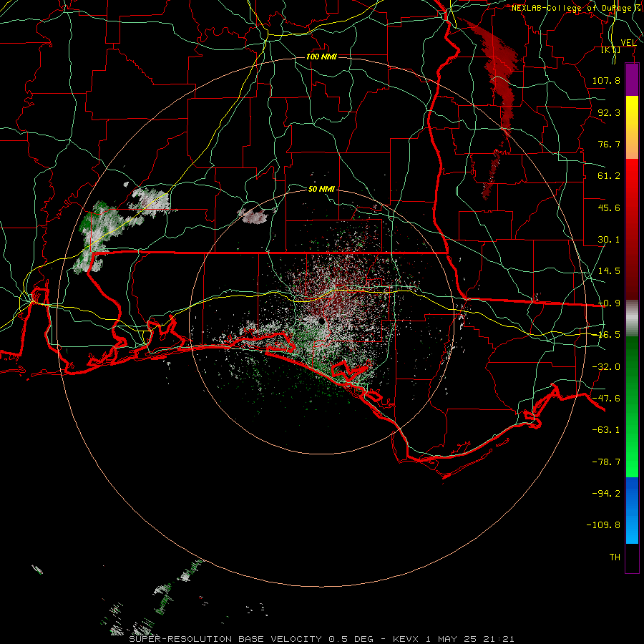Viewport: 644px width, 644px height.
Task: Click the 61.2 velocity scale label
Action: click(609, 176)
